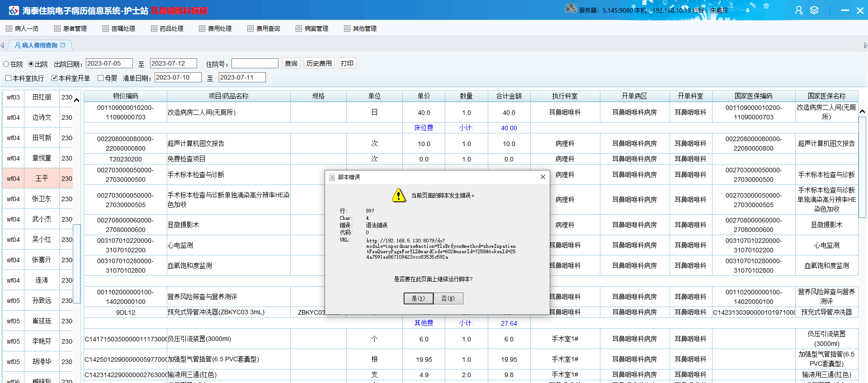Screen dimensions: 868x383
Task: Minimize the 海泰 application window
Action: tap(844, 10)
